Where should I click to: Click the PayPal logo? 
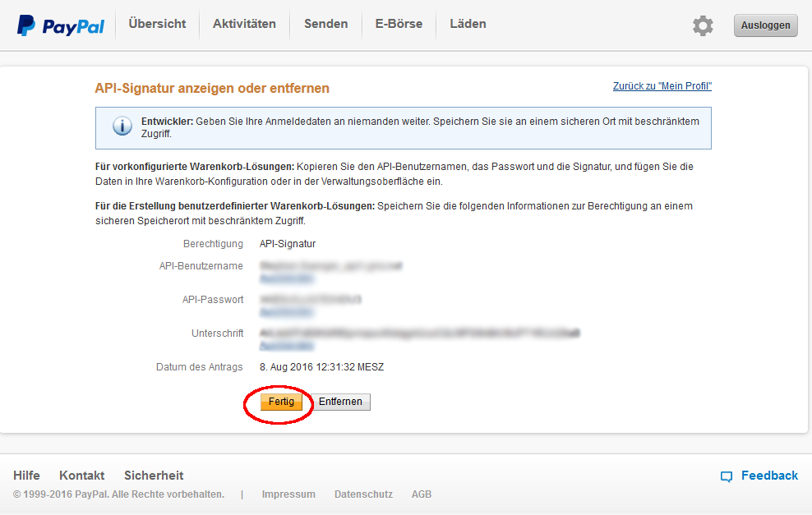[61, 25]
